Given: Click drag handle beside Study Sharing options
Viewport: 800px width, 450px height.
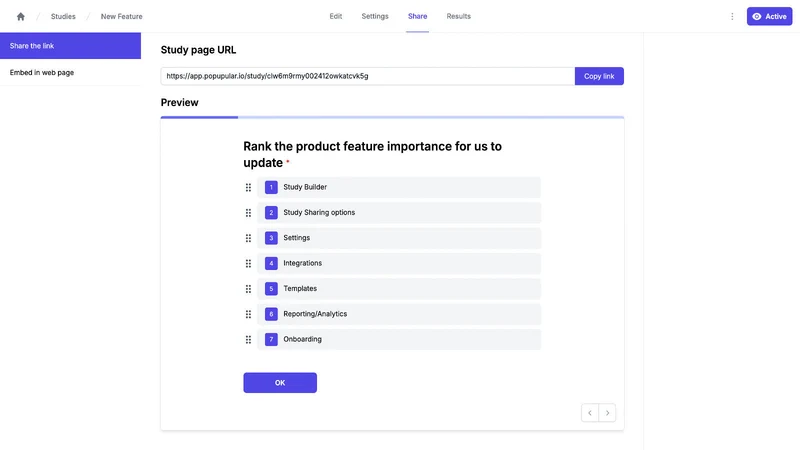Looking at the screenshot, I should [248, 213].
